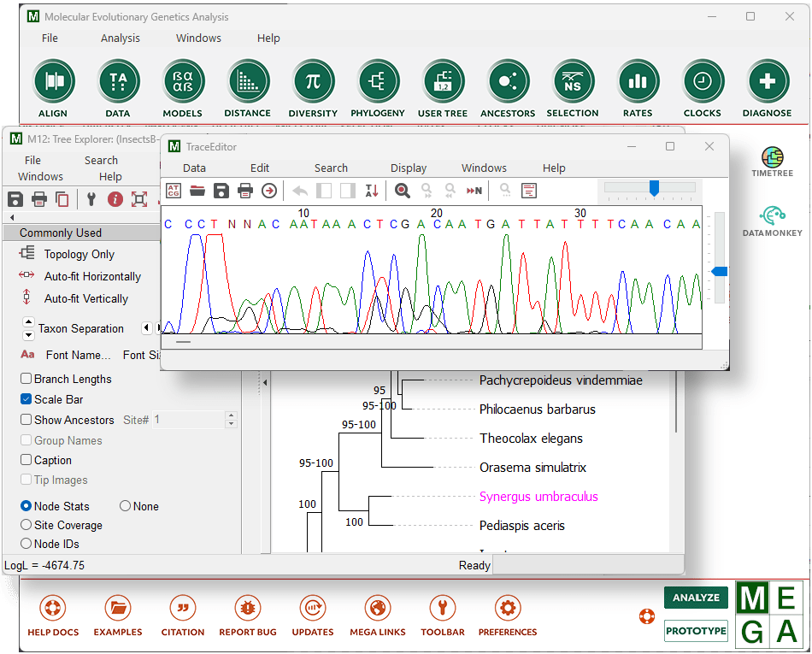Select the None radio button
Screen dimensions: 812x654
click(125, 506)
